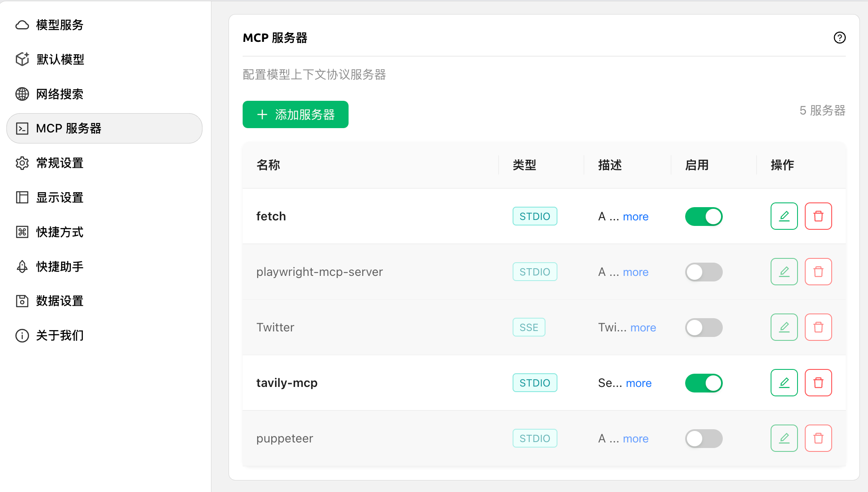Click the 添加服务器 button
The width and height of the screenshot is (868, 492).
point(295,114)
